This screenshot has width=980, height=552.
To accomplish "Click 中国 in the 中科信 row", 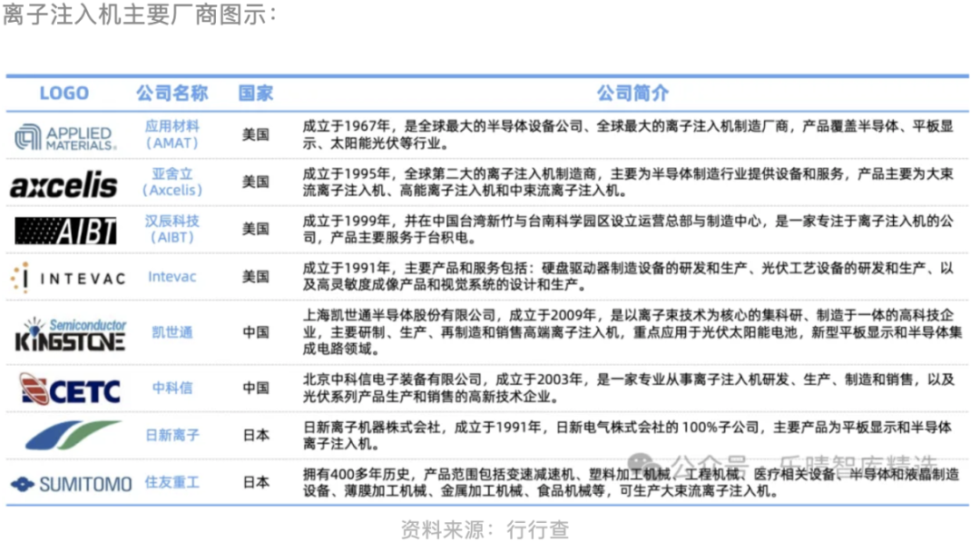I will 256,388.
